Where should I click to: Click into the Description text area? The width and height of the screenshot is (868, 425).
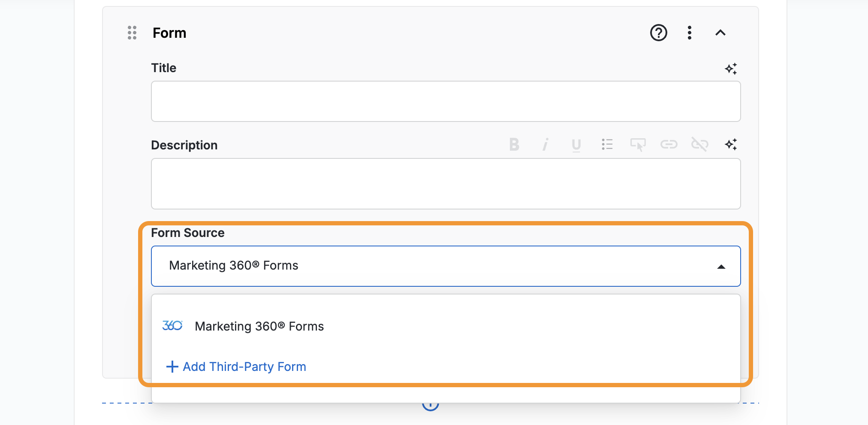446,184
